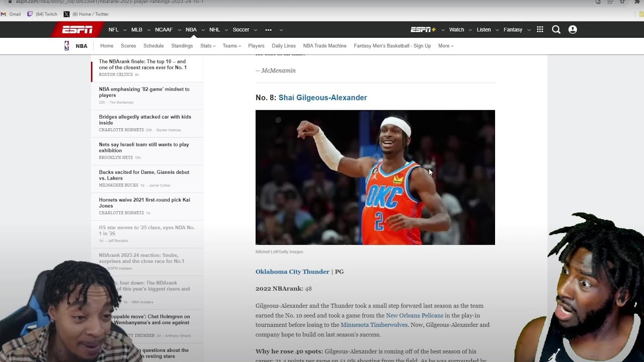Image resolution: width=644 pixels, height=362 pixels.
Task: Open the ESPN sites grid icon
Action: (x=540, y=30)
